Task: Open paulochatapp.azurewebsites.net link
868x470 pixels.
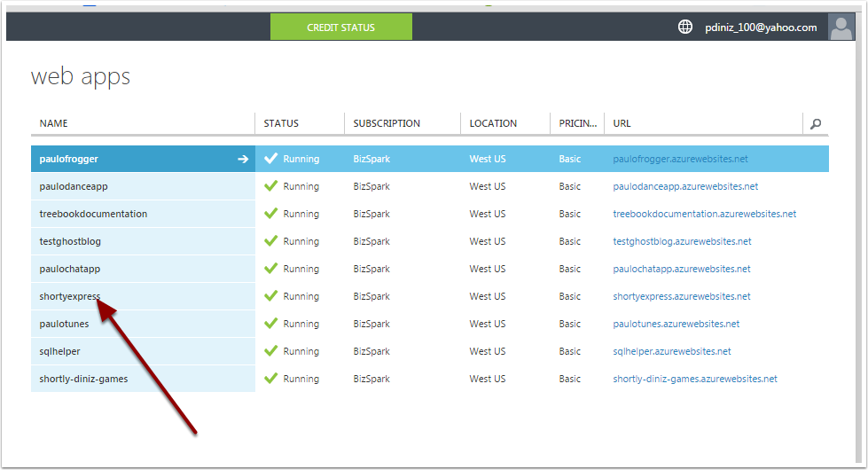Action: 682,269
